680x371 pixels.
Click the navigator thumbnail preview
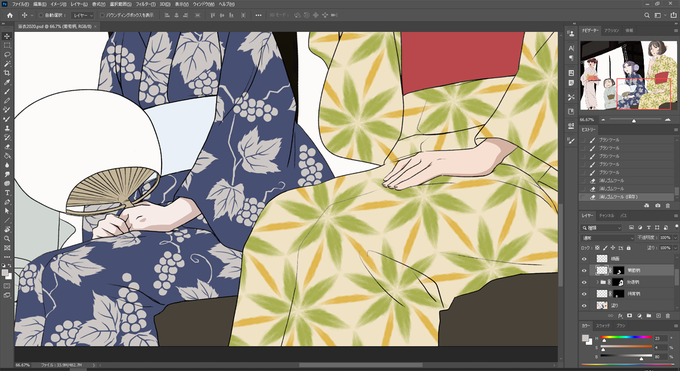click(628, 76)
